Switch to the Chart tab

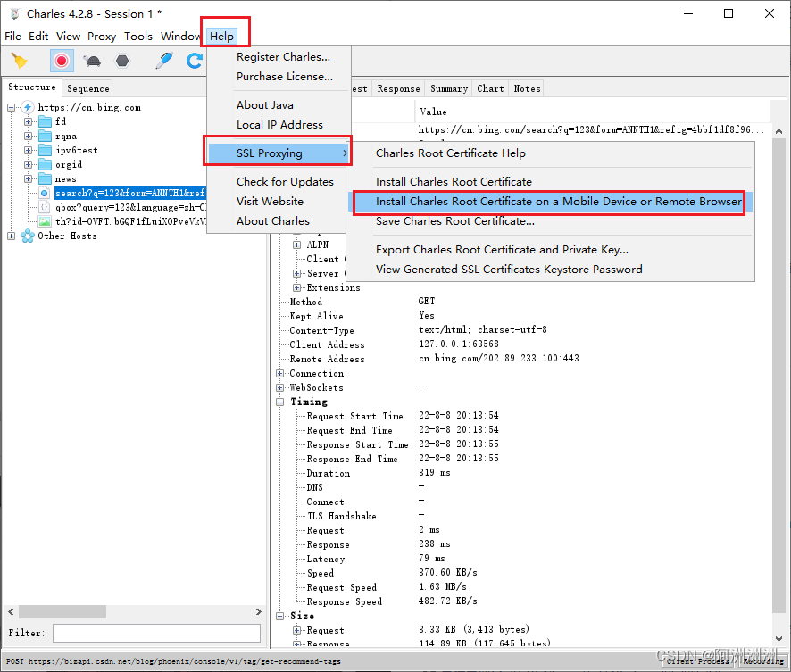coord(490,88)
